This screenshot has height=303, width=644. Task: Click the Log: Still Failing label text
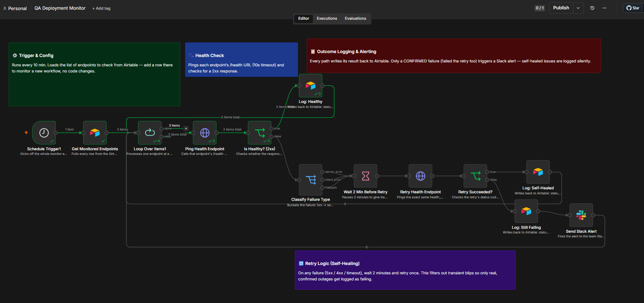[x=526, y=227]
